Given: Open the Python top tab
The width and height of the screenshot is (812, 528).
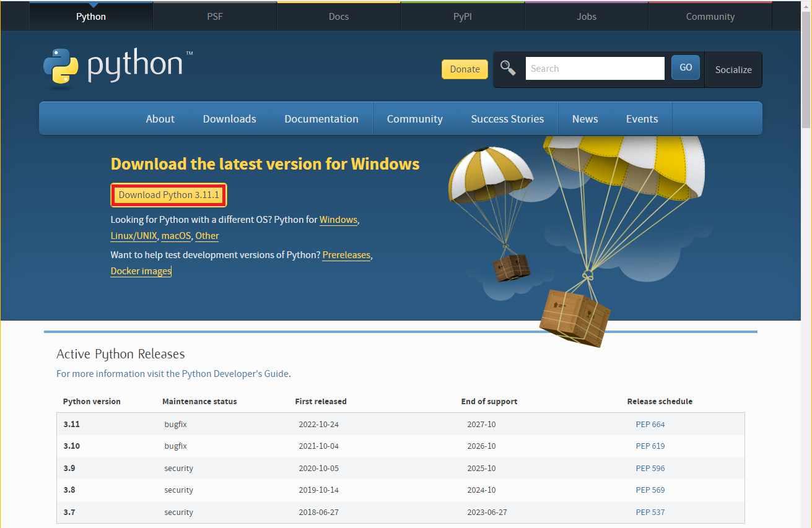Looking at the screenshot, I should pos(91,16).
